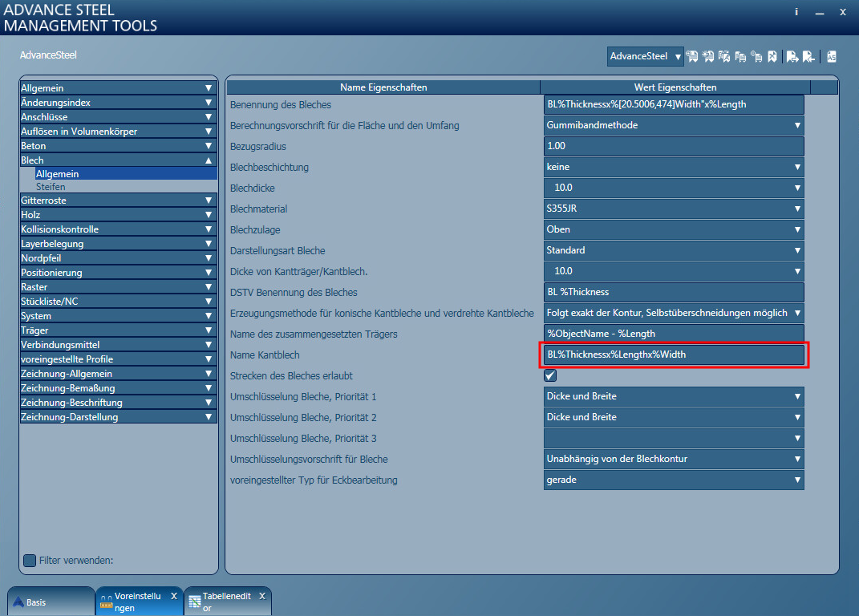This screenshot has width=859, height=616.
Task: Click the Advance Steel logo on Basis tab
Action: tap(18, 602)
